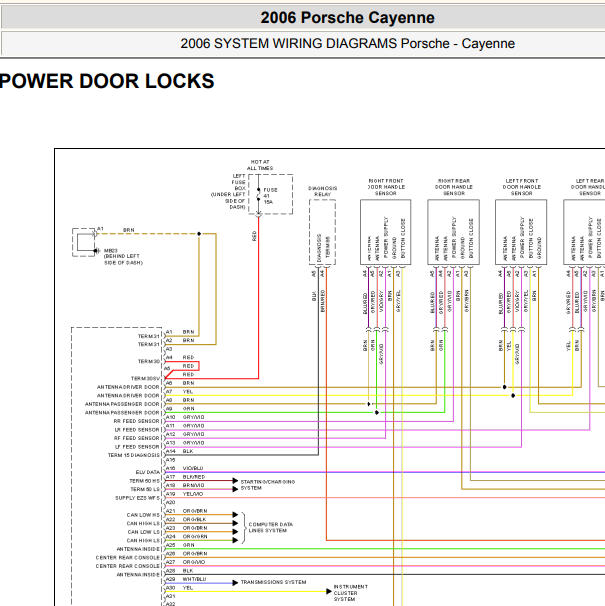605x606 pixels.
Task: Click the 'BRN/VIO' wire color at pin A18
Action: point(193,485)
